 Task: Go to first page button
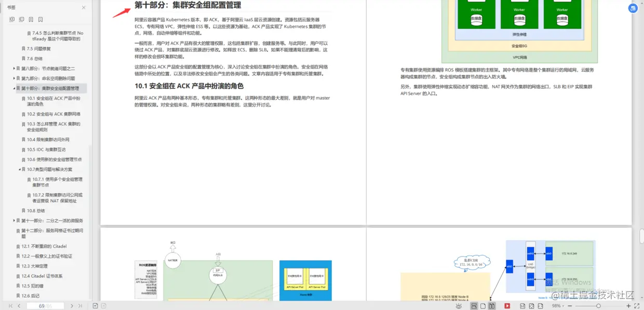[x=10, y=306]
